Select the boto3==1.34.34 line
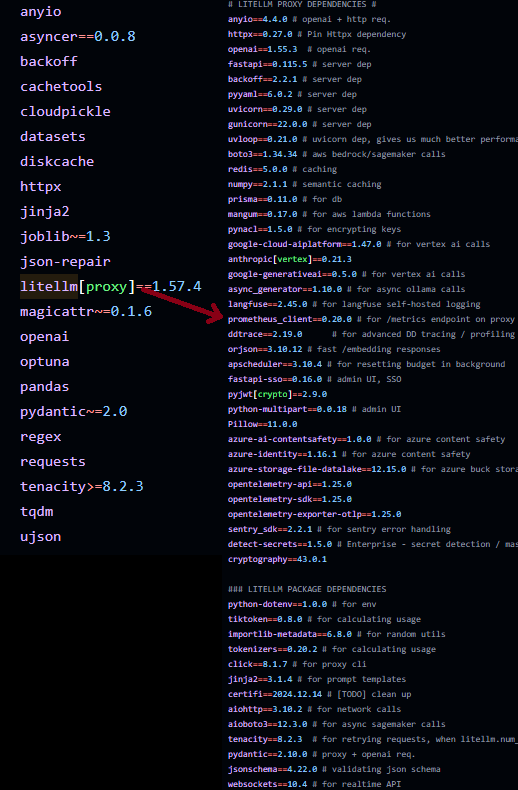This screenshot has width=518, height=790. (x=336, y=154)
